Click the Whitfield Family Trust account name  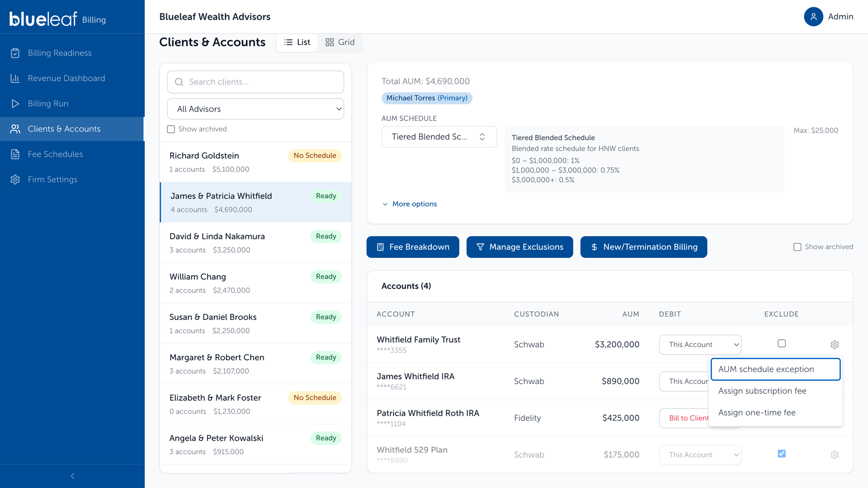point(419,340)
